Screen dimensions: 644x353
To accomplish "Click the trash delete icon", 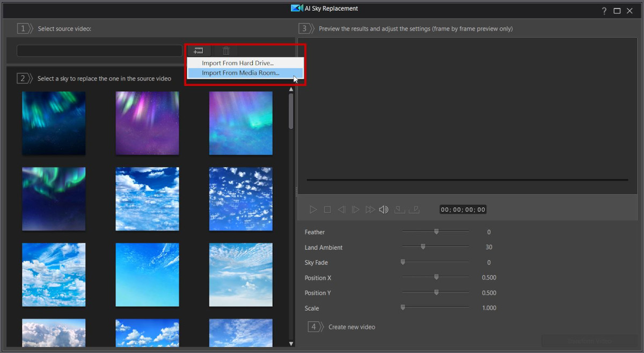I will pos(226,51).
